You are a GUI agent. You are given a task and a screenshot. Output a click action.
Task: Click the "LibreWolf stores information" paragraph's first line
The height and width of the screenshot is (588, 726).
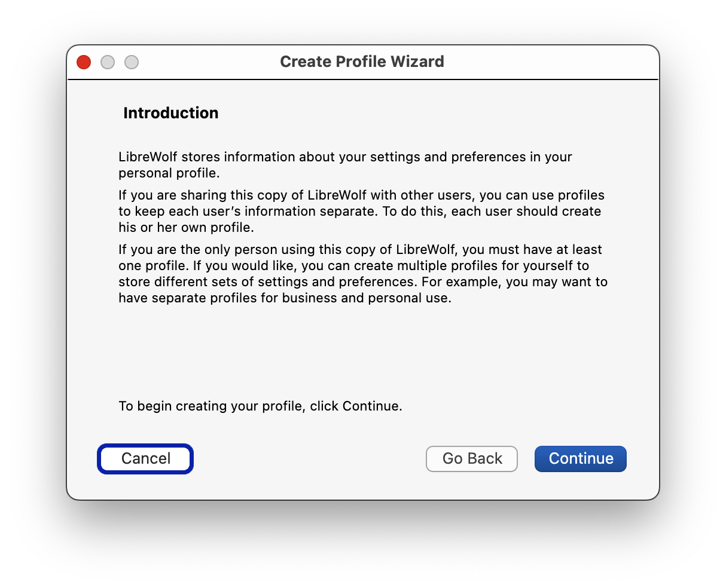click(345, 157)
